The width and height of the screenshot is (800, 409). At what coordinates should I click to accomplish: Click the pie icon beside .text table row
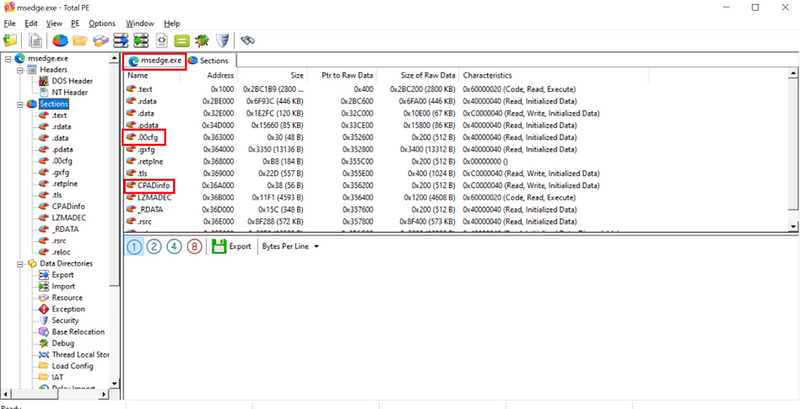(x=132, y=89)
